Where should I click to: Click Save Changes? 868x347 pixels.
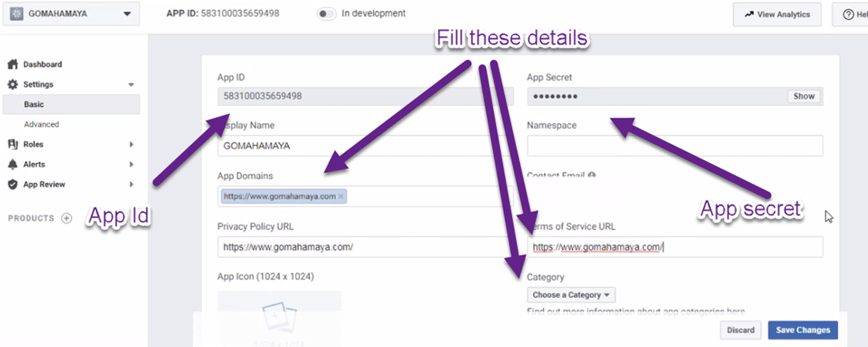pyautogui.click(x=803, y=330)
